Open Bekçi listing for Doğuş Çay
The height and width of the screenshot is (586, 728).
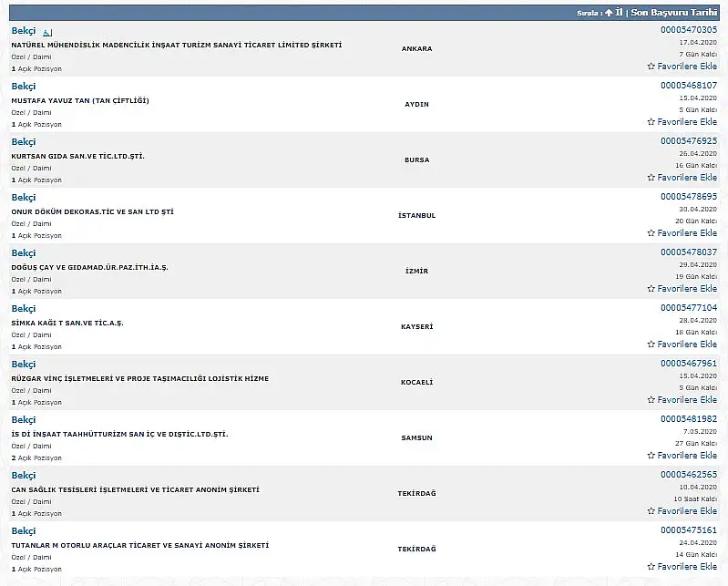click(23, 253)
